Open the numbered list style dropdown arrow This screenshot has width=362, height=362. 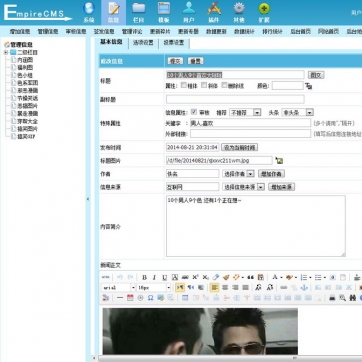coord(310,277)
